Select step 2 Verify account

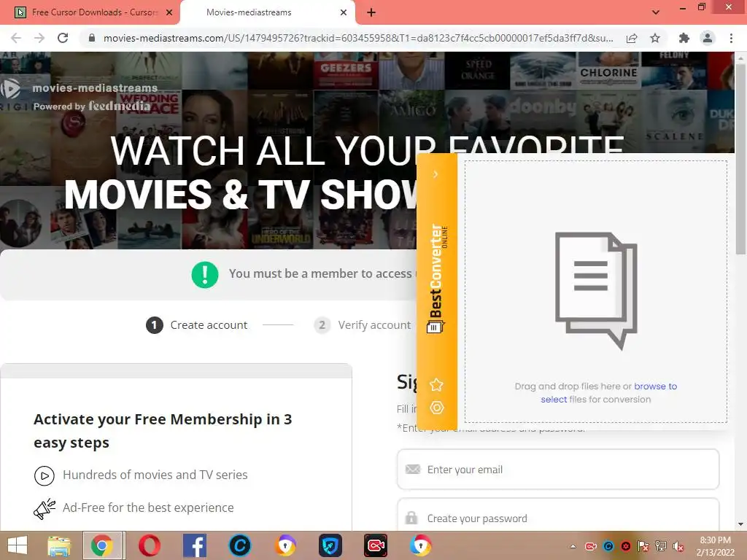(x=363, y=325)
